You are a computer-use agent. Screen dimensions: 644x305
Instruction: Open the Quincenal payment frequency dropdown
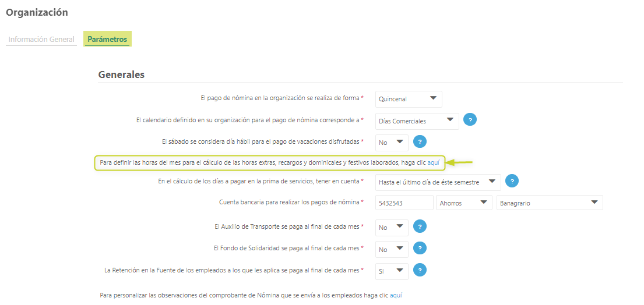tap(409, 99)
